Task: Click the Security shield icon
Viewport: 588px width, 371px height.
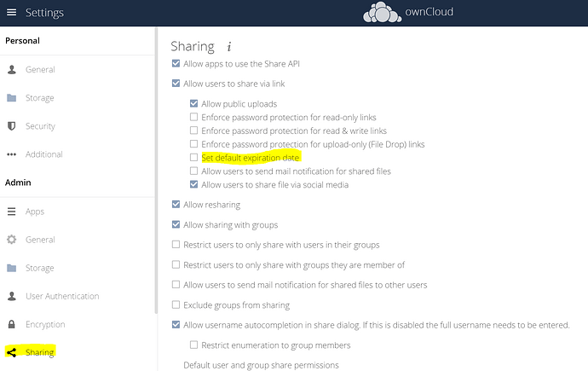Action: point(12,126)
